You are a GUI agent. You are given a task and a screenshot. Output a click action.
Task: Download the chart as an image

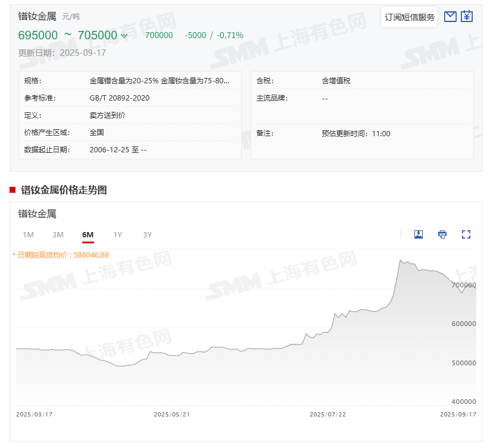click(419, 234)
